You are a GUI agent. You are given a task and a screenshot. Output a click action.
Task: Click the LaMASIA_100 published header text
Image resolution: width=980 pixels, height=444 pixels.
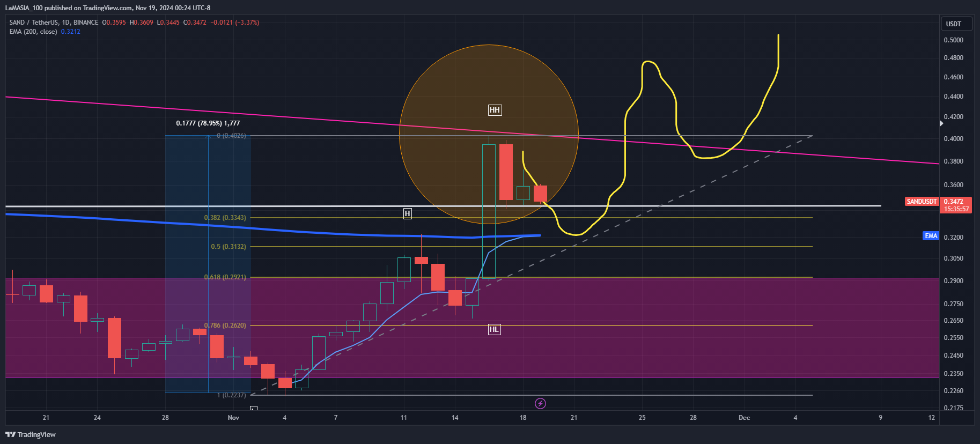[108, 8]
